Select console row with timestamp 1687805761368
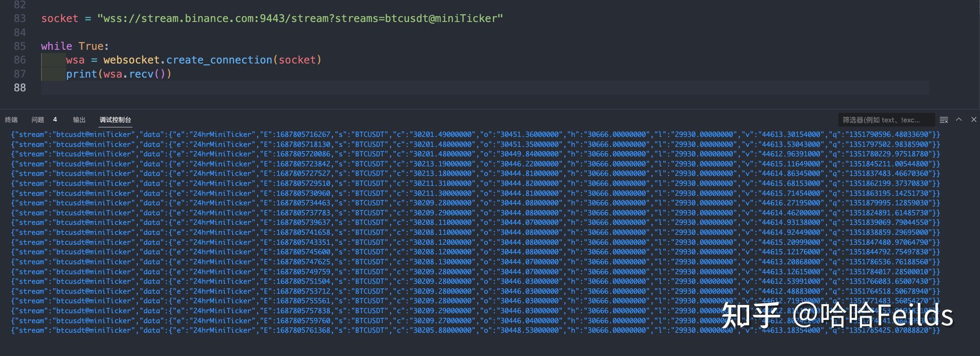 pyautogui.click(x=475, y=330)
